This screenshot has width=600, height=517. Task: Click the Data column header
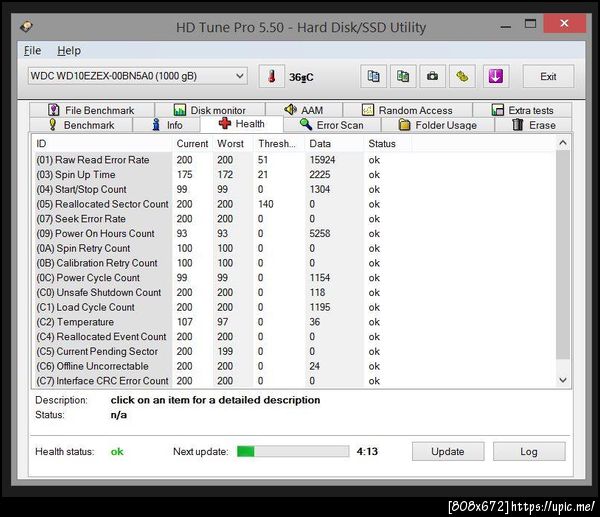[x=334, y=144]
